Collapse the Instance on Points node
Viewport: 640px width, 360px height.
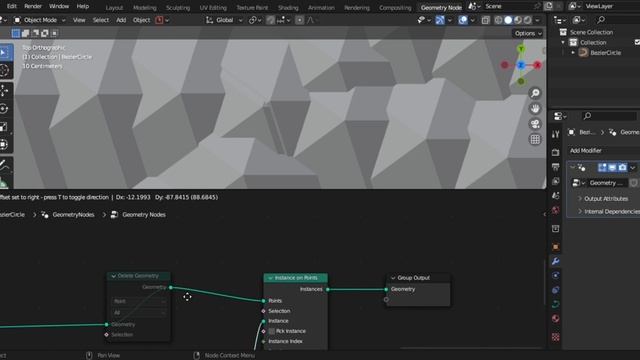[270, 278]
